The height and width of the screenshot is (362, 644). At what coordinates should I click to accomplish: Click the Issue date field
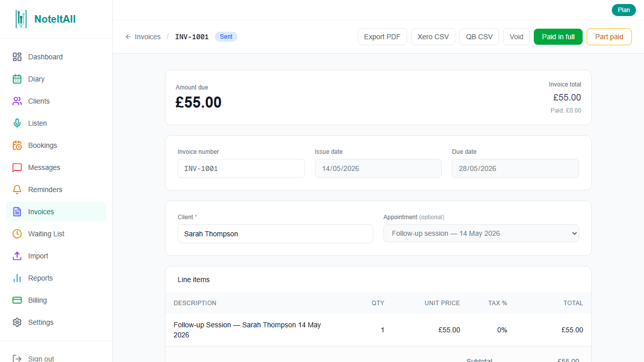coord(378,168)
